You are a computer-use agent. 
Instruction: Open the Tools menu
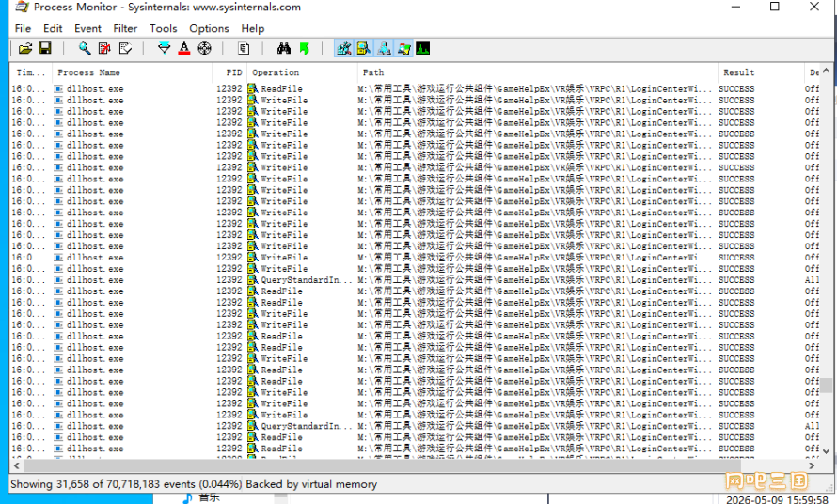pos(164,28)
